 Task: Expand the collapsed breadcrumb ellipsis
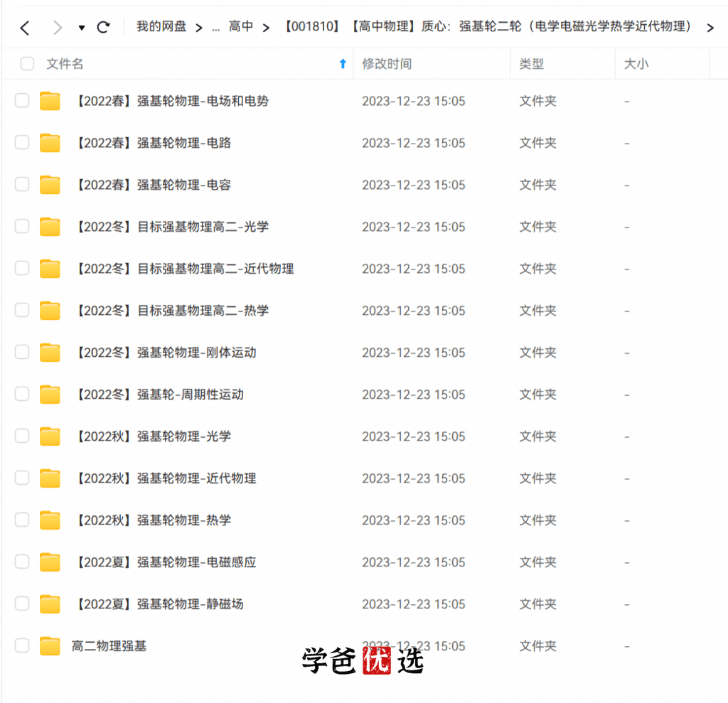coord(215,28)
